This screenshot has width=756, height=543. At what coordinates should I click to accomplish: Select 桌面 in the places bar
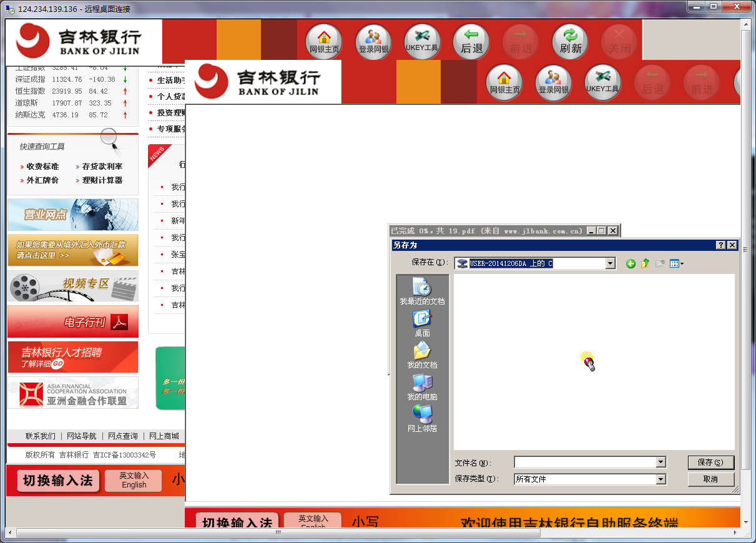coord(423,323)
